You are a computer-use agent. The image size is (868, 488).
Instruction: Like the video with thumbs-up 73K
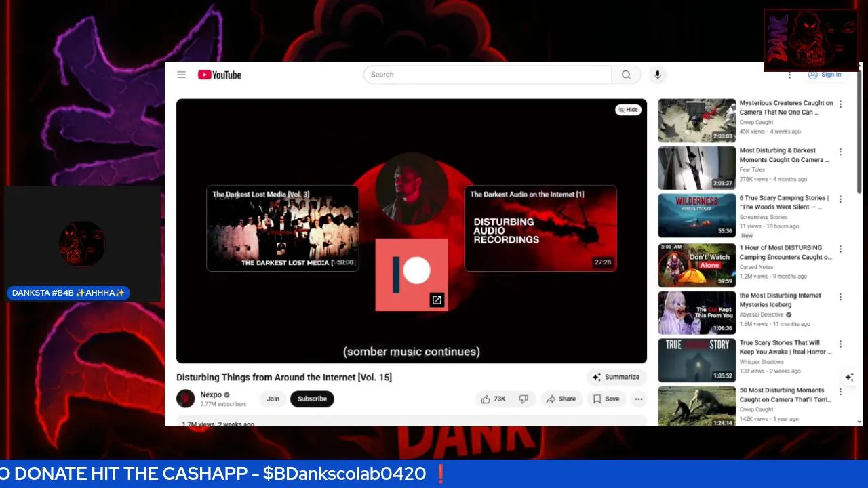[x=494, y=399]
